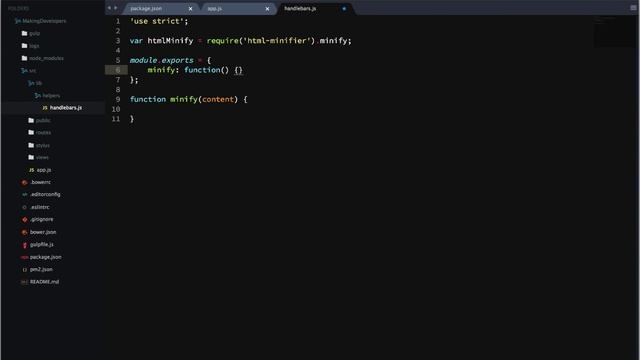
Task: Click the icon next to .eslintrc
Action: (x=24, y=207)
